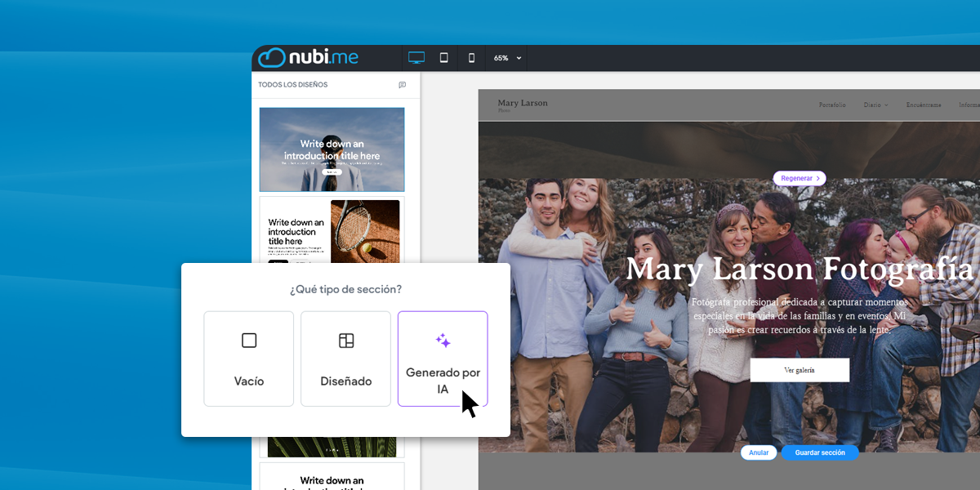Viewport: 980px width, 490px height.
Task: Select the Diseñado section type
Action: click(x=345, y=359)
